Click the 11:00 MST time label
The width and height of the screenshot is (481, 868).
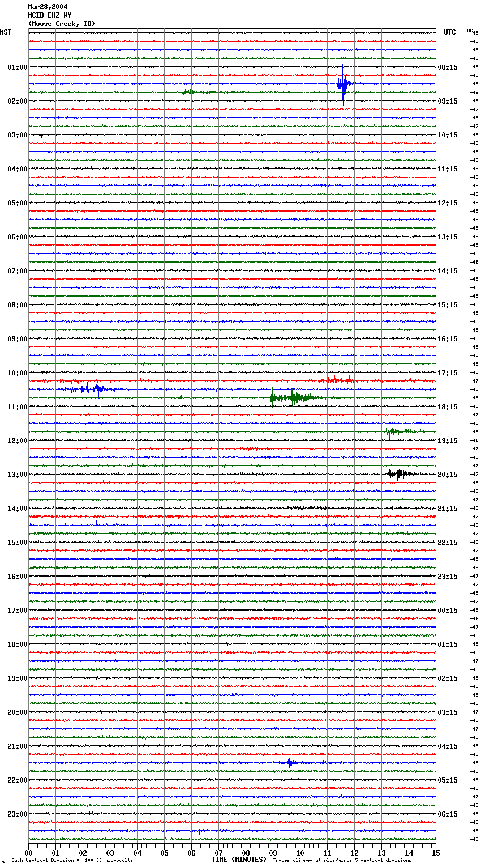tap(18, 407)
